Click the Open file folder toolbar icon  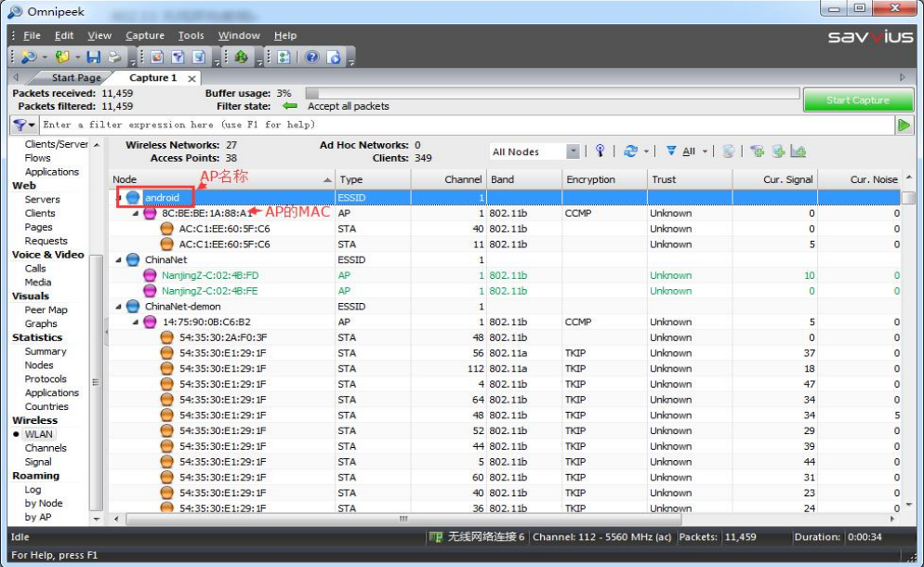point(62,58)
